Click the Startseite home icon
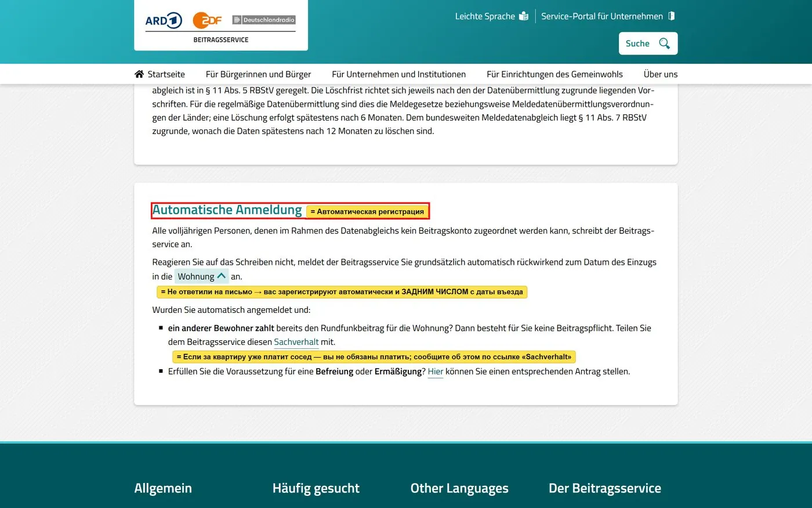 click(139, 74)
